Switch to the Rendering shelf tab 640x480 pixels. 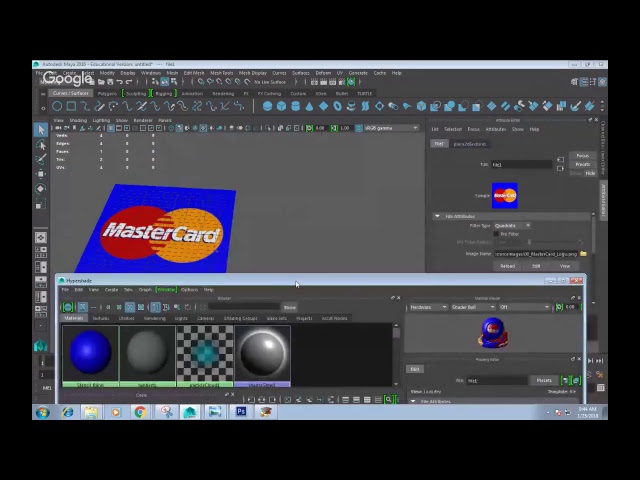(x=223, y=93)
